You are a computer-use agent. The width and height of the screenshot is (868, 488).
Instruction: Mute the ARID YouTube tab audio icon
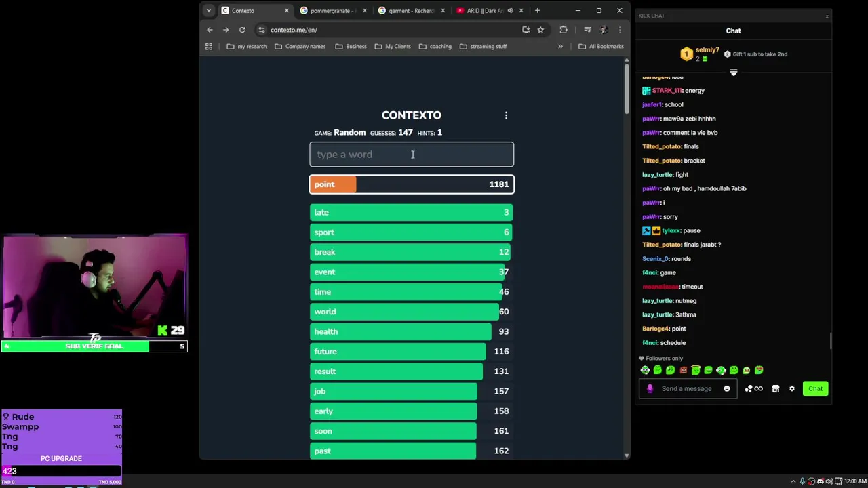[510, 10]
